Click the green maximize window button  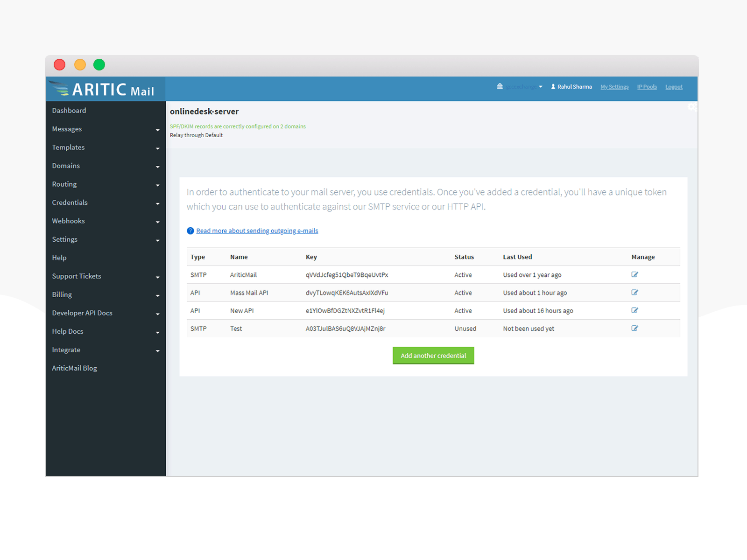[99, 64]
